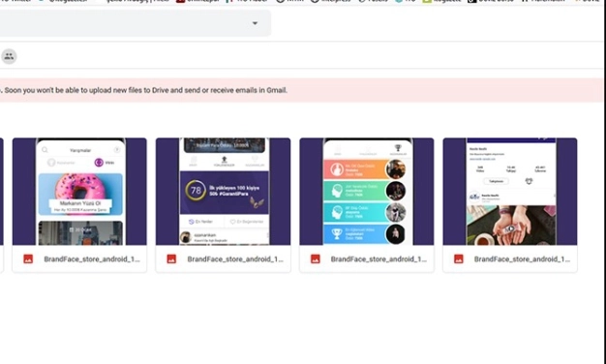Open the thumbnail with the 78 circle badge
Screen dimensions: 606x364
click(x=223, y=192)
